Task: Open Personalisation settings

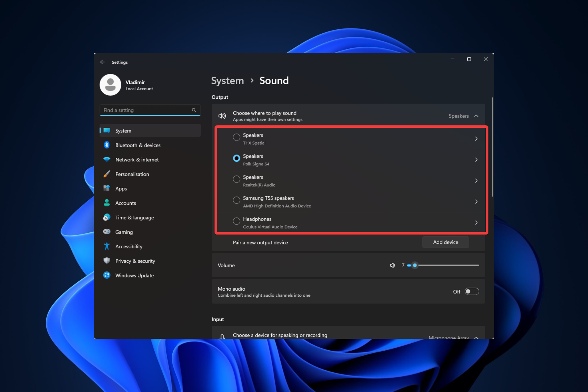Action: (132, 174)
